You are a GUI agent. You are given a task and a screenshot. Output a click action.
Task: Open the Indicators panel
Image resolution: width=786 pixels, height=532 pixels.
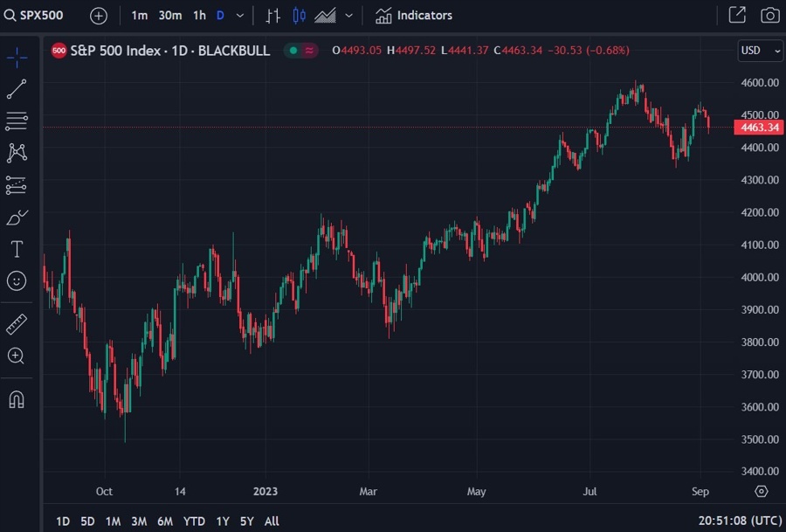coord(414,15)
